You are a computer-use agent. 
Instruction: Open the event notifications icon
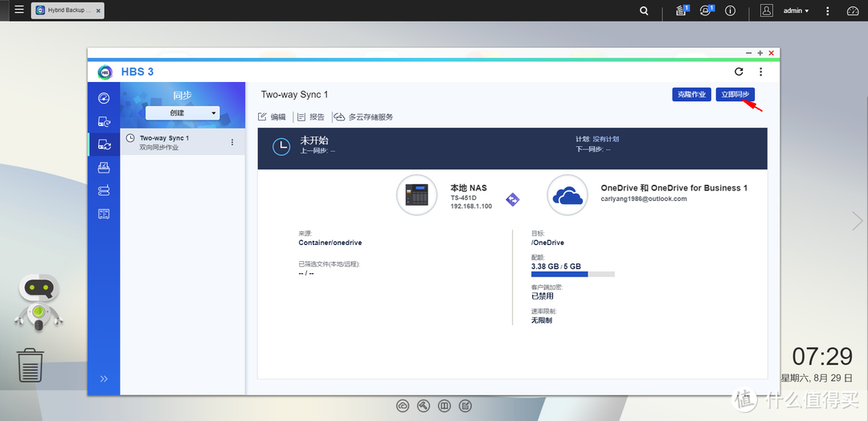pos(706,10)
